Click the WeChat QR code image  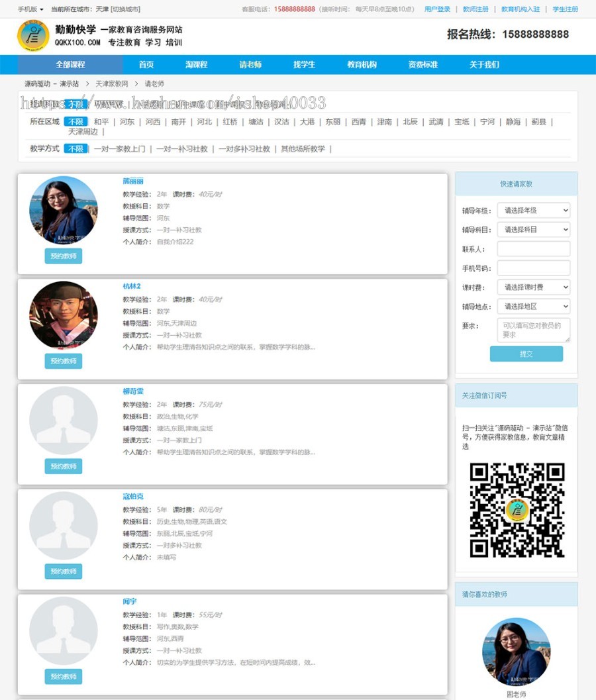517,510
